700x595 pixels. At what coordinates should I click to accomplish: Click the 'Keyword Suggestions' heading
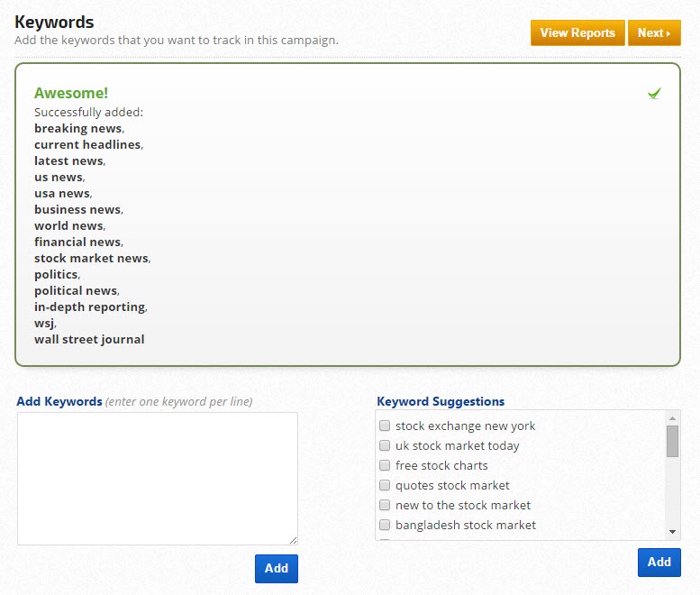(441, 401)
